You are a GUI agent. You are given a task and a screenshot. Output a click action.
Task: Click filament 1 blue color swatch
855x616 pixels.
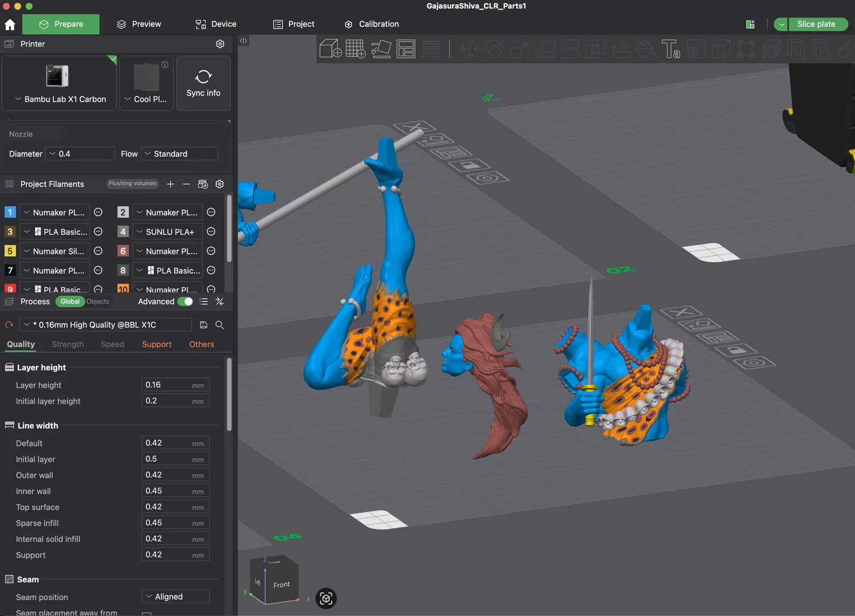pos(10,212)
